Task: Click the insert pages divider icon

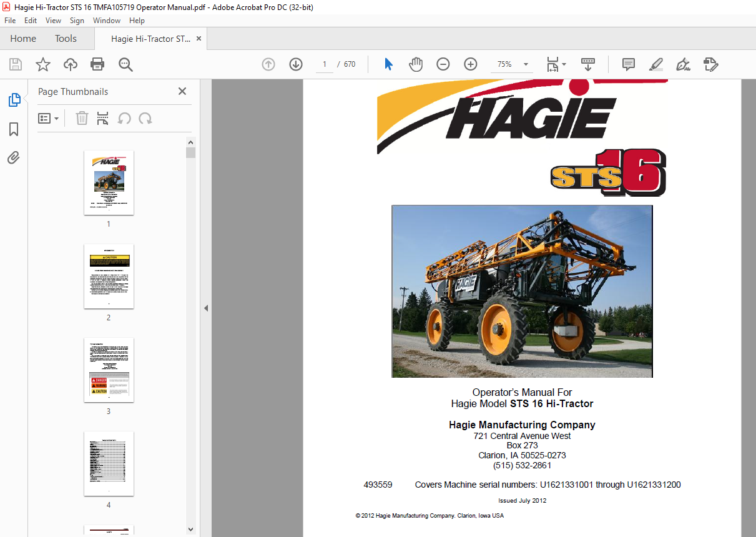Action: [x=103, y=118]
